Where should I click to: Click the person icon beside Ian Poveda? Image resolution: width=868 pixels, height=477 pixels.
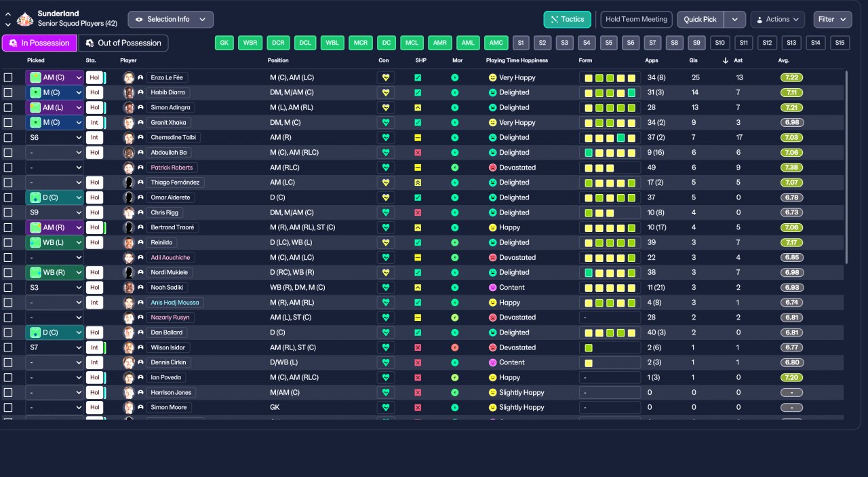click(x=140, y=377)
